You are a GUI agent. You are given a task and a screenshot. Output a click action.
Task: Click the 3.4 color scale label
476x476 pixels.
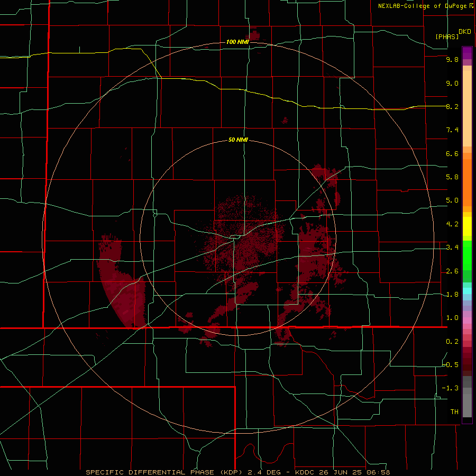(x=452, y=248)
